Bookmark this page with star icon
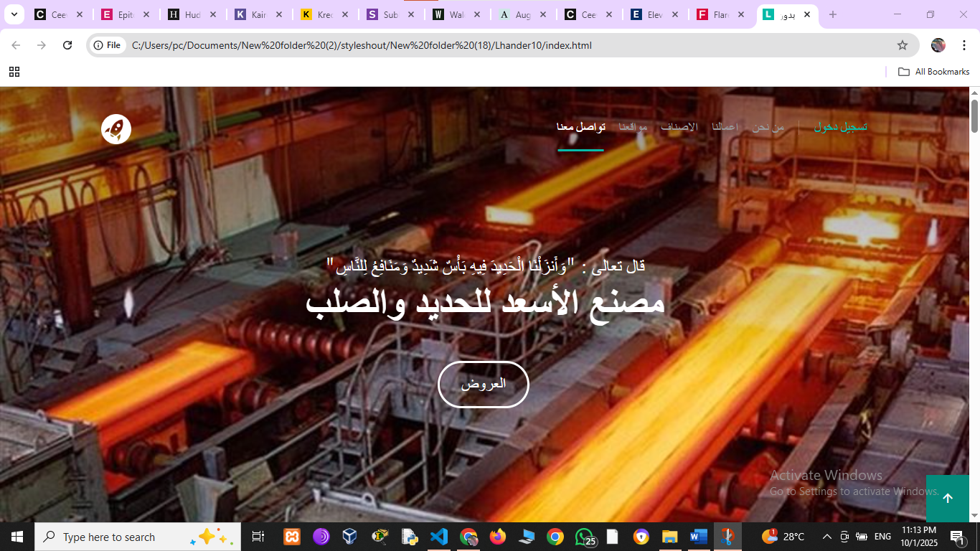This screenshot has width=980, height=551. click(x=902, y=45)
